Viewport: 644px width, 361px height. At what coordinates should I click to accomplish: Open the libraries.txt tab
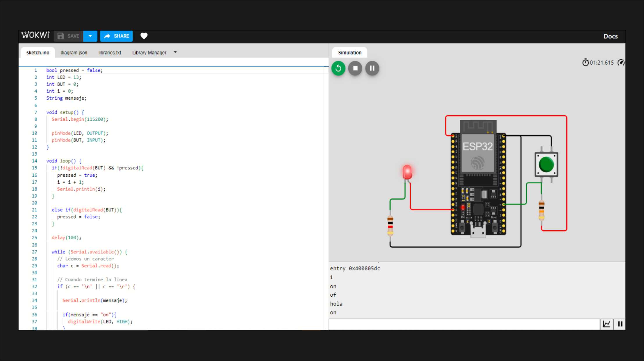click(110, 53)
